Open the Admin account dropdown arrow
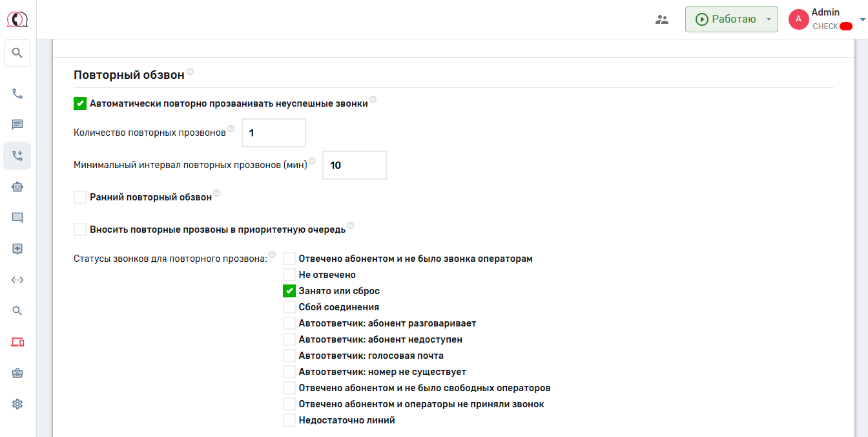This screenshot has width=868, height=437. coord(862,19)
